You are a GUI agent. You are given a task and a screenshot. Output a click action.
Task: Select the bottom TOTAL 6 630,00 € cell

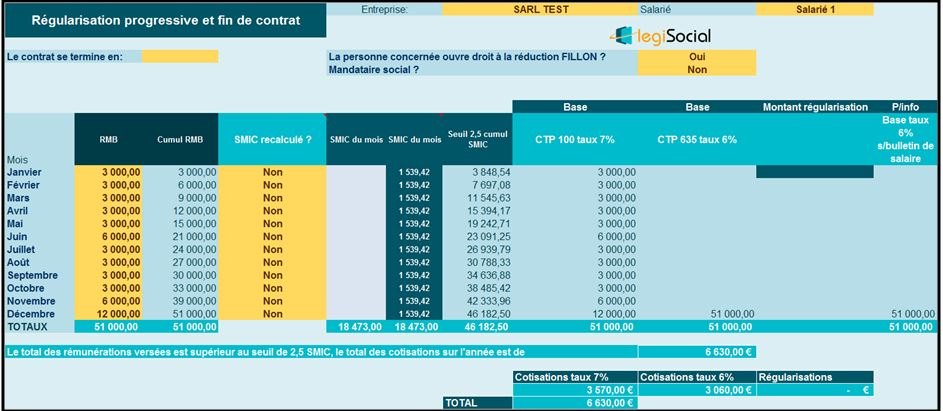[575, 403]
